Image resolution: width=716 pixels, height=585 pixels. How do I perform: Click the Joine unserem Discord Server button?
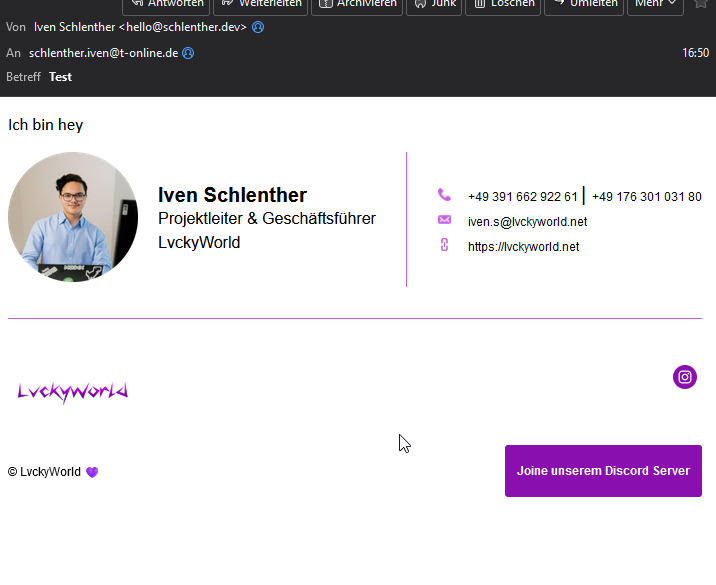click(603, 471)
